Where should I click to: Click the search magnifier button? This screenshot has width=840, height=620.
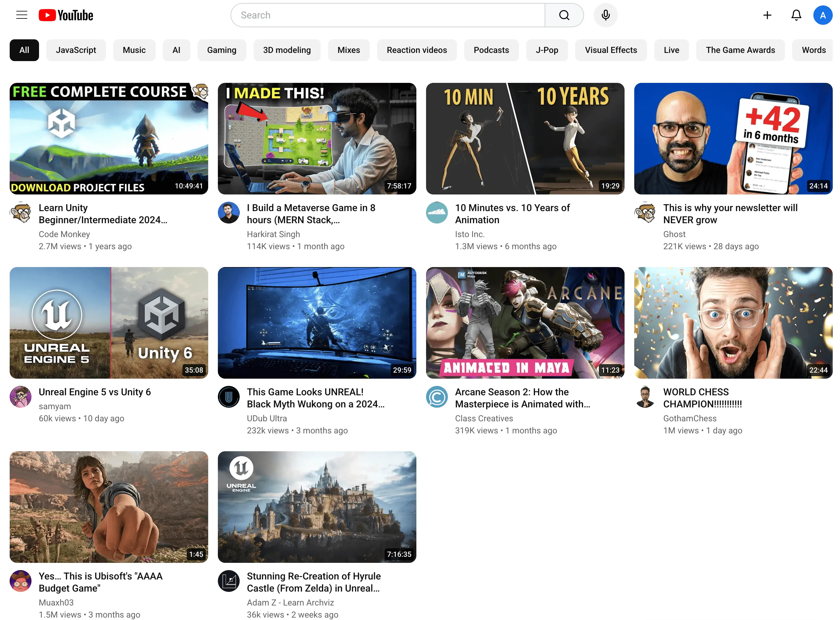click(x=564, y=15)
